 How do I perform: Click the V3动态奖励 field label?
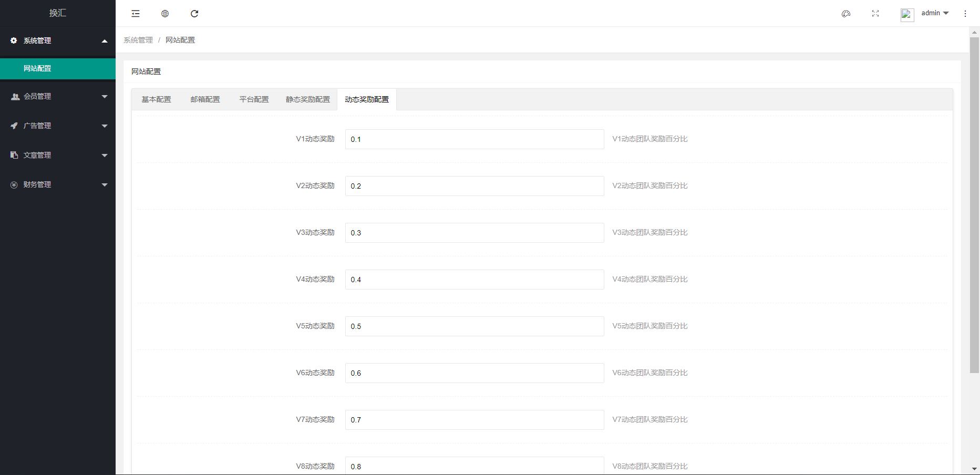point(315,233)
